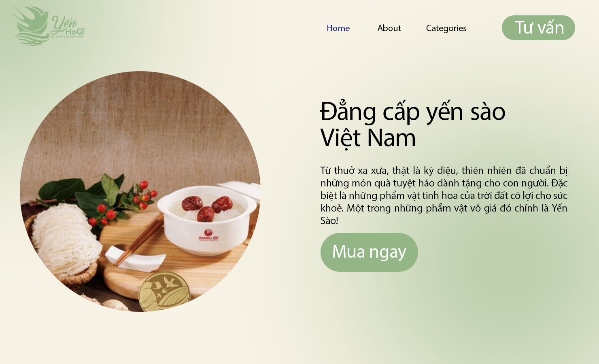
Task: Click the Mua ngay button
Action: tap(369, 252)
